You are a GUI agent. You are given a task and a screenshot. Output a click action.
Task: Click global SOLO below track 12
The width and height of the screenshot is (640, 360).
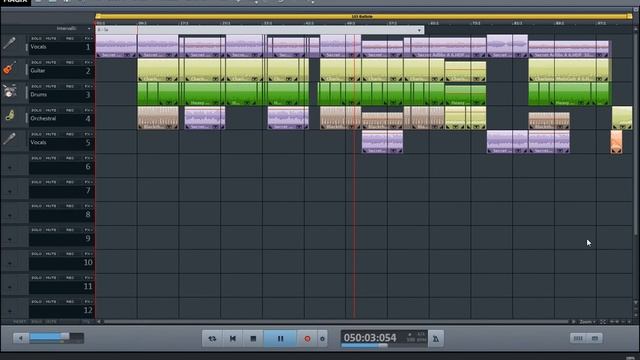pos(36,322)
